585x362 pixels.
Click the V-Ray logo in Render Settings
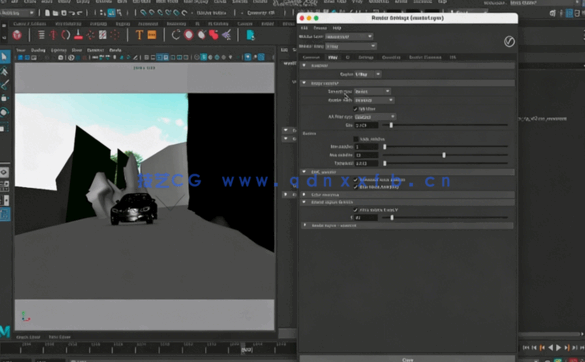pos(509,41)
